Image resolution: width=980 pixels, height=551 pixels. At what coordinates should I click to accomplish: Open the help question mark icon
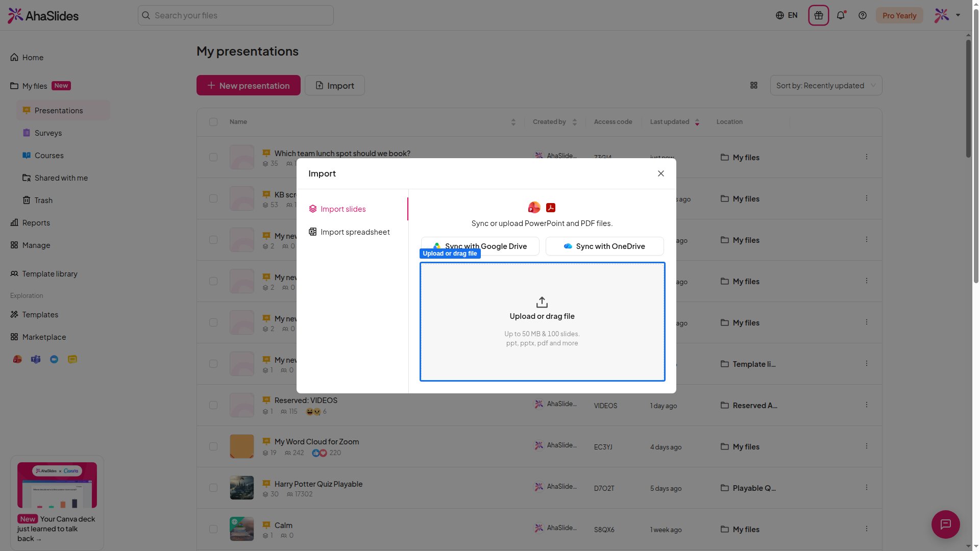tap(863, 15)
